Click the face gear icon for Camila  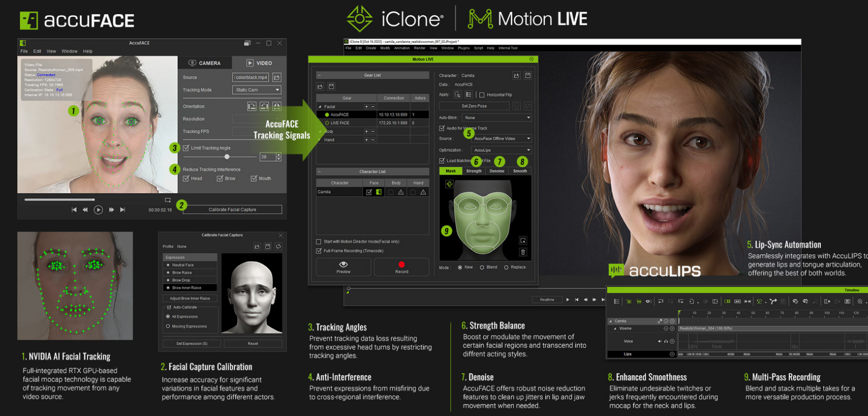coord(379,192)
